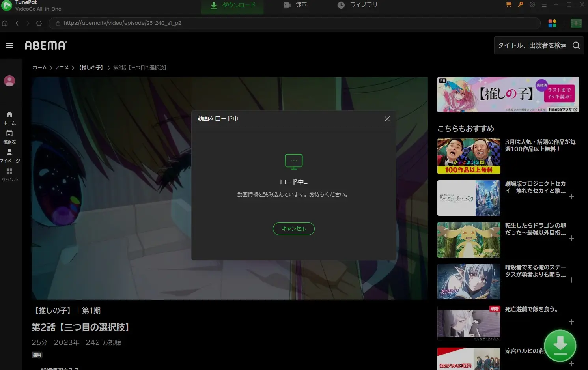Image resolution: width=588 pixels, height=370 pixels.
Task: Click the 無料 badge
Action: [x=37, y=355]
